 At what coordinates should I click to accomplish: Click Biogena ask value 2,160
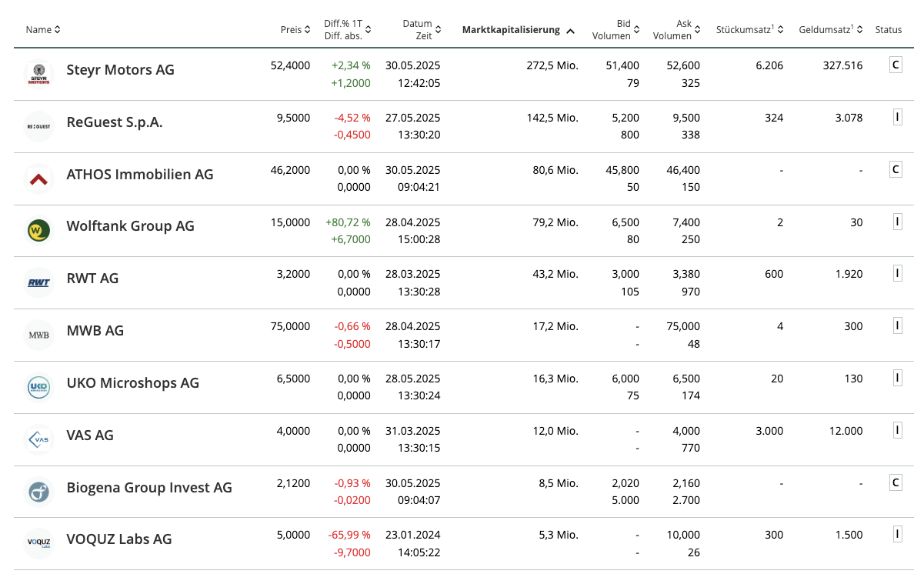686,483
